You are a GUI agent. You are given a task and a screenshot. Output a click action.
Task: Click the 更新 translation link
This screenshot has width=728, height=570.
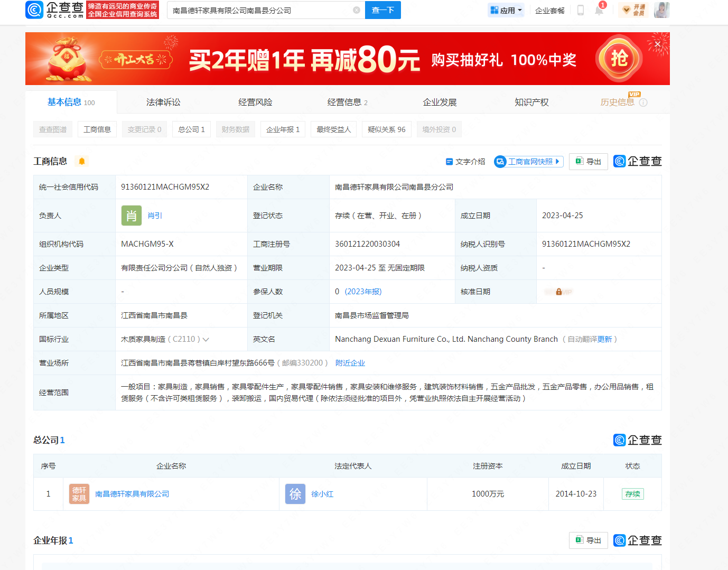(x=604, y=339)
